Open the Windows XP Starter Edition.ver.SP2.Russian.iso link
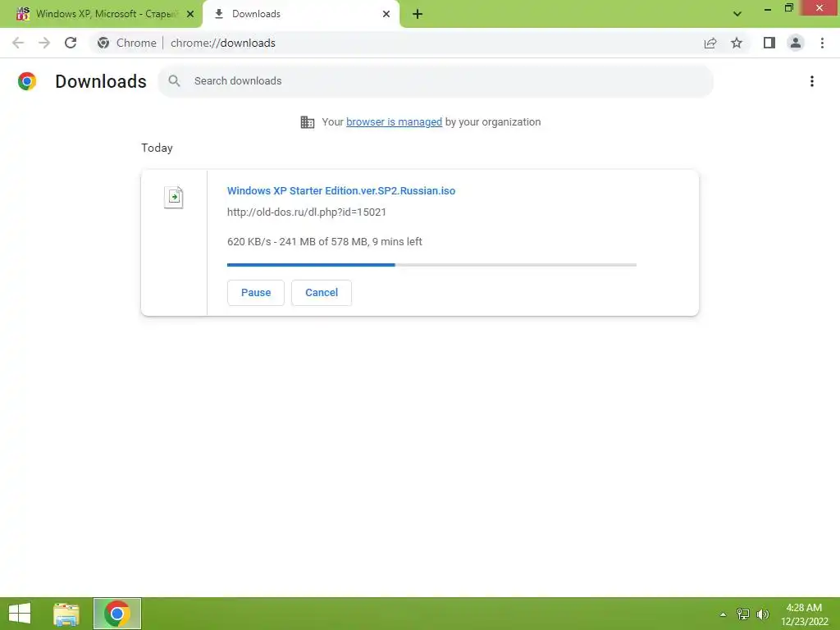The height and width of the screenshot is (630, 840). click(341, 190)
